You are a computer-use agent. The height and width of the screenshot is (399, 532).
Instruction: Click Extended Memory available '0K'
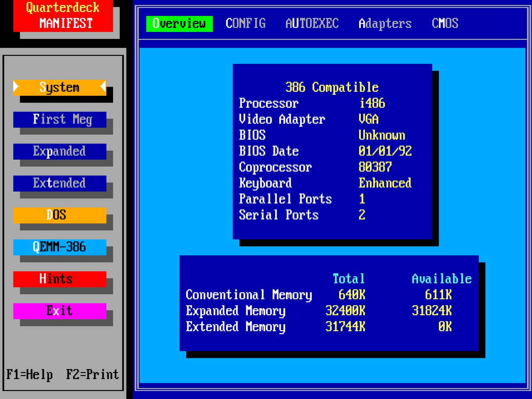445,327
